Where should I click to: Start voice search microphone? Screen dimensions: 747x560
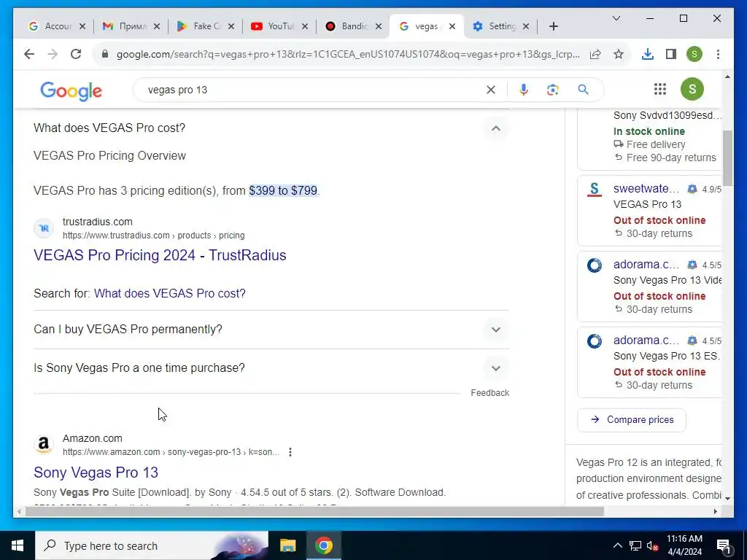(x=524, y=90)
